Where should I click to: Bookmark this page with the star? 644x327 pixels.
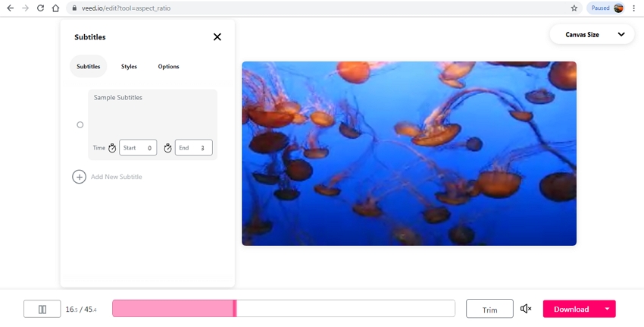click(574, 8)
